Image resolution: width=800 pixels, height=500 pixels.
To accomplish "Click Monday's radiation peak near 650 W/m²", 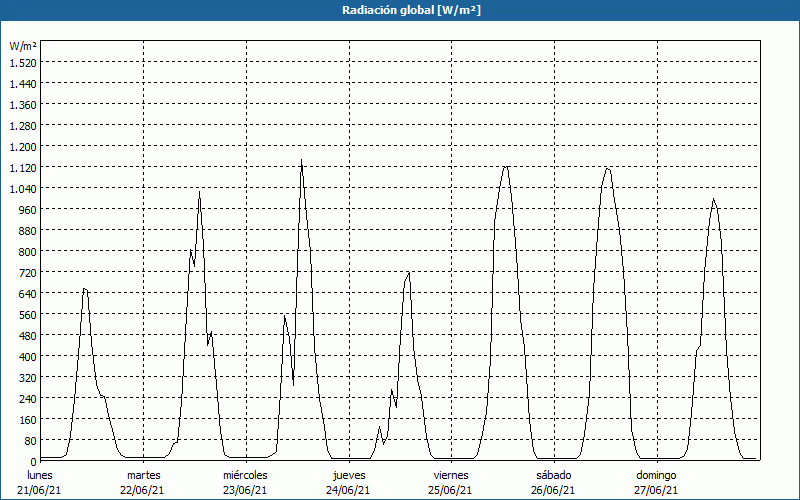I will tap(85, 289).
